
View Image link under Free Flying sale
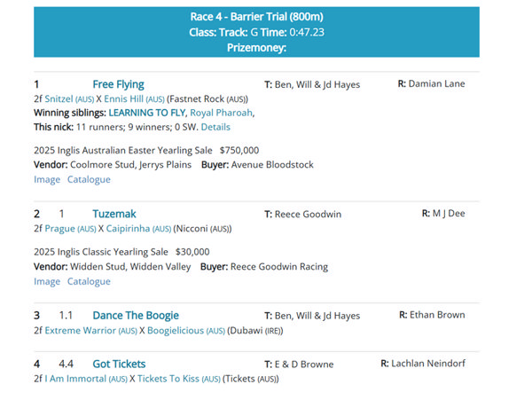[x=47, y=179]
